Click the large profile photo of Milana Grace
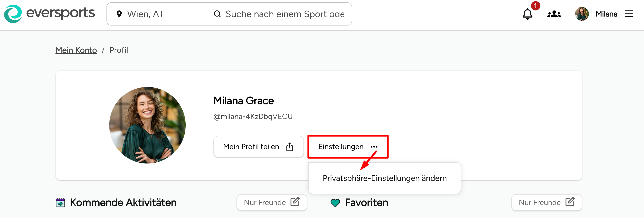Screen dimensions: 644x218 tap(147, 125)
